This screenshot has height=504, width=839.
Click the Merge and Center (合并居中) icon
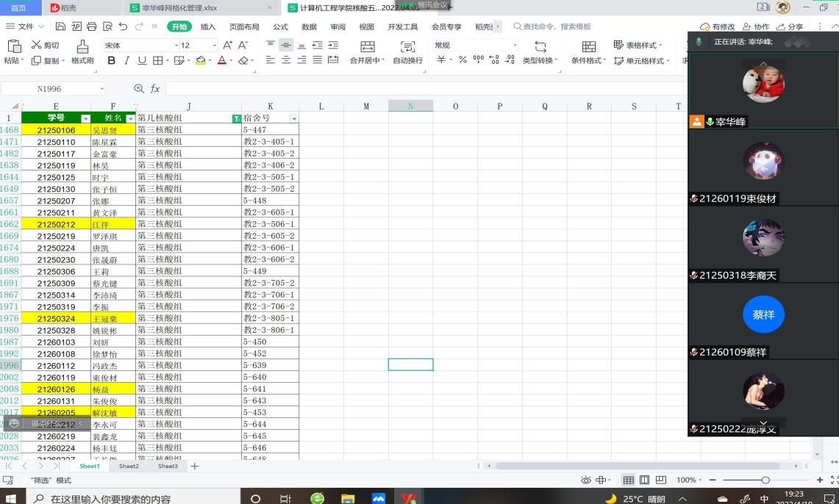(x=367, y=46)
